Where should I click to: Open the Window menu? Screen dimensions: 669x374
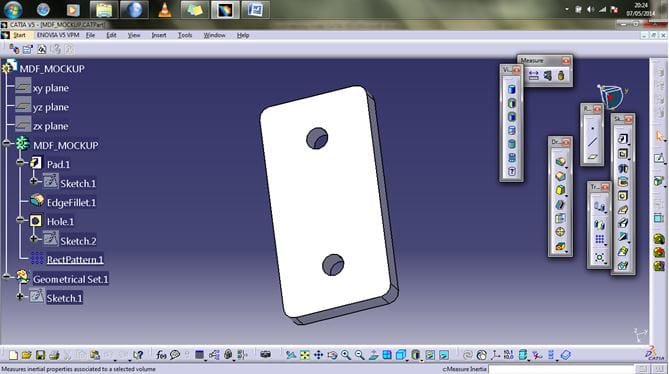pyautogui.click(x=214, y=35)
